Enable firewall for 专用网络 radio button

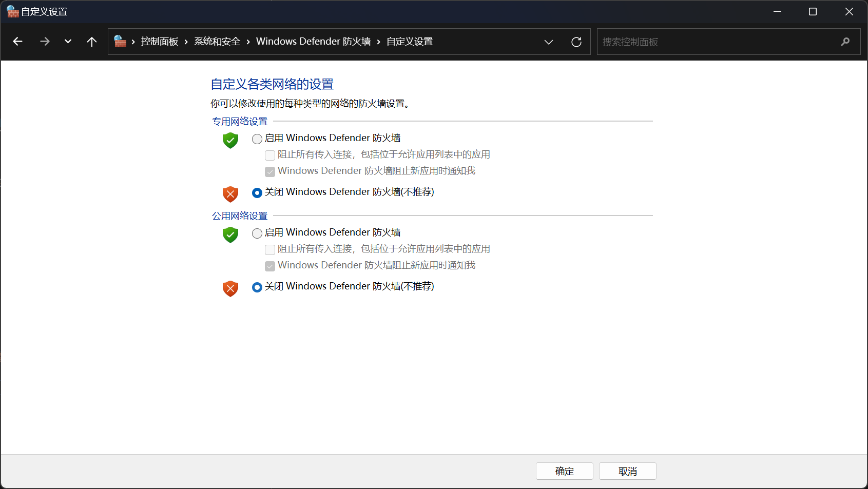point(257,139)
